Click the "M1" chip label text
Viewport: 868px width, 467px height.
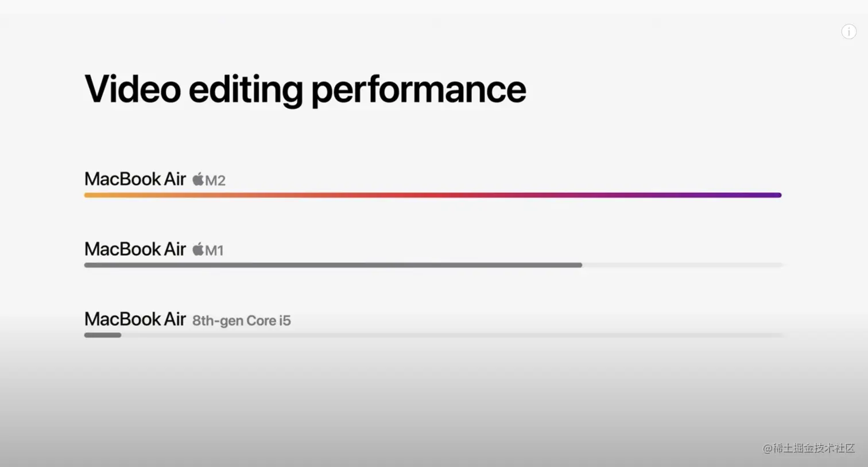(x=214, y=251)
